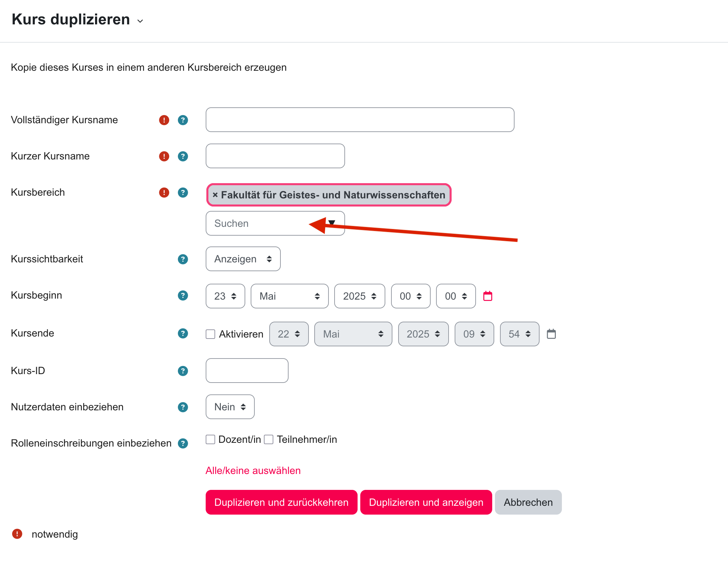Screen dimensions: 728x562
Task: Check the Dozent/in role checkbox
Action: tap(210, 439)
